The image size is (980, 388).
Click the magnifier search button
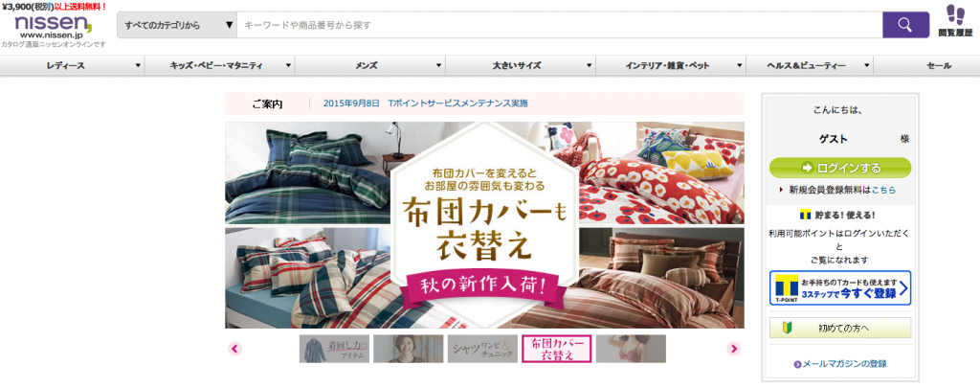tap(905, 25)
